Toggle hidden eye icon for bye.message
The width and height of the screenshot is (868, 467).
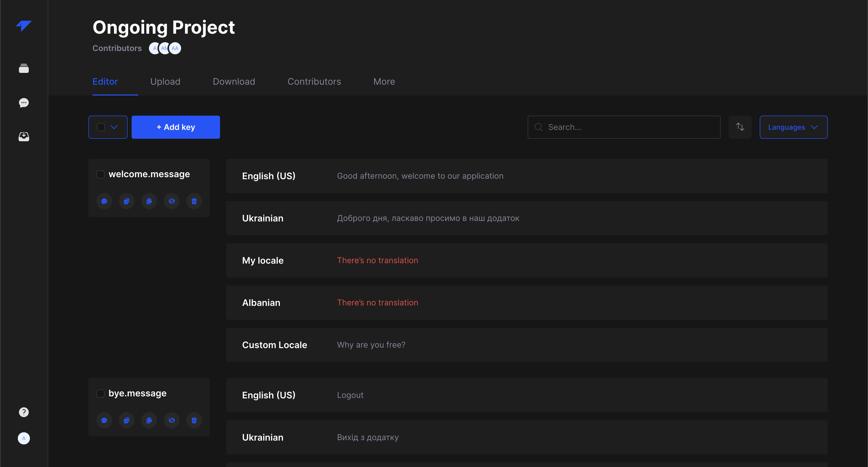click(x=172, y=421)
